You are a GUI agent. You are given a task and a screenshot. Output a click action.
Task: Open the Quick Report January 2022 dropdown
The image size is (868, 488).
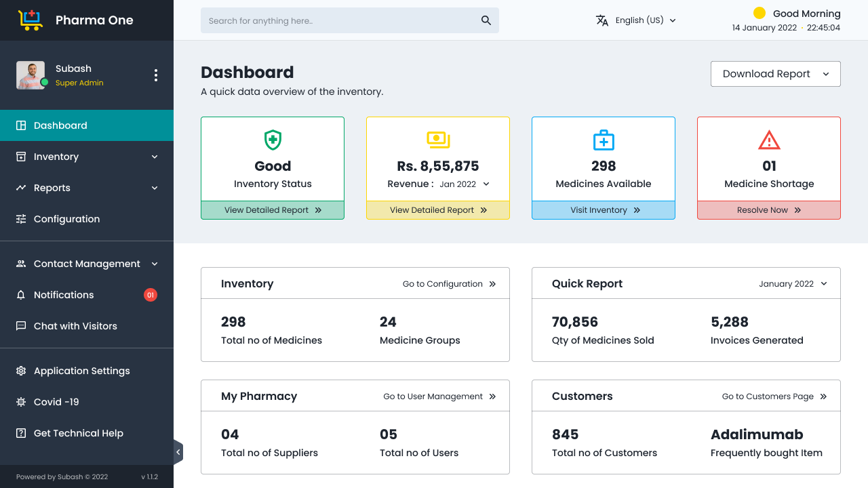[793, 284]
